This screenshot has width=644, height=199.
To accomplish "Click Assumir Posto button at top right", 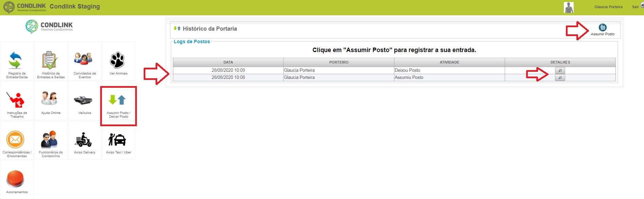I will (603, 30).
